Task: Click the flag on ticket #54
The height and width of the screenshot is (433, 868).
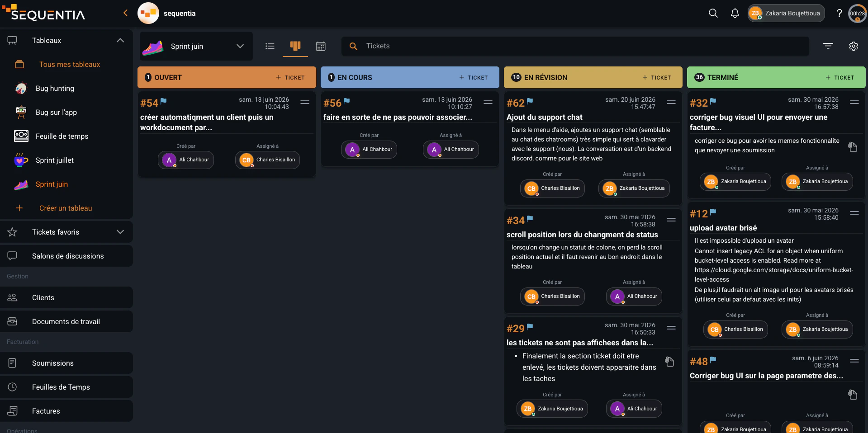Action: (164, 101)
